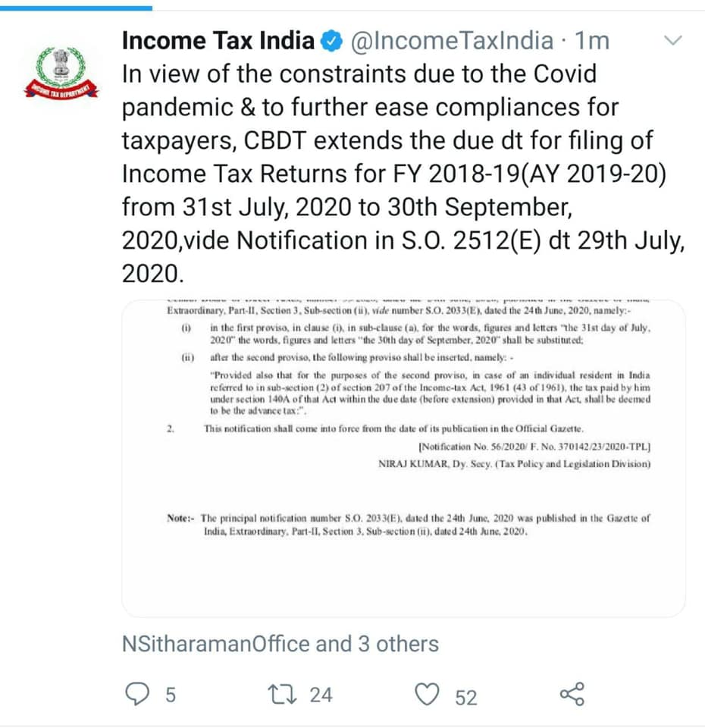The width and height of the screenshot is (705, 728).
Task: Click the blue verified badge
Action: [x=332, y=41]
